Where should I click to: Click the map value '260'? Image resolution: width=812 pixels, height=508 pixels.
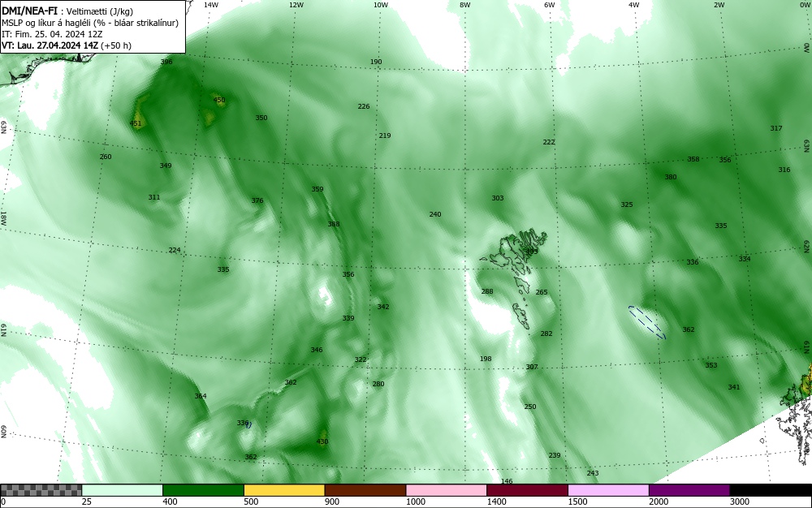point(105,157)
